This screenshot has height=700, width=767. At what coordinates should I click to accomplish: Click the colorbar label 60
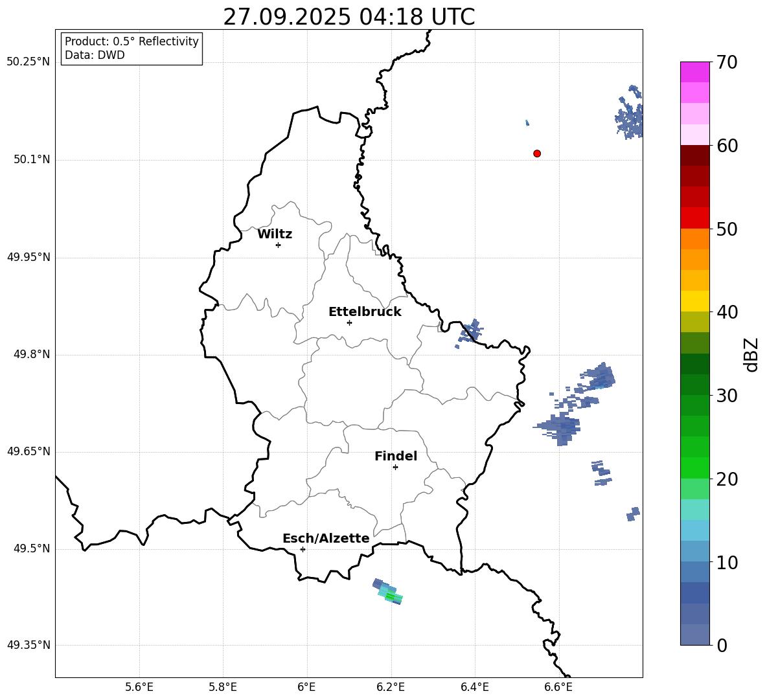(727, 145)
